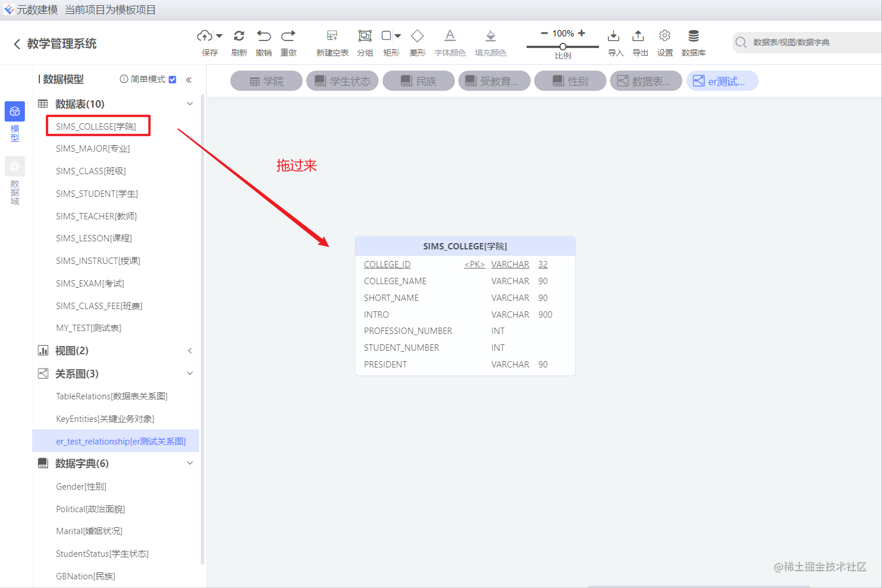Image resolution: width=882 pixels, height=588 pixels.
Task: Open the Fill color picker
Action: pyautogui.click(x=491, y=36)
